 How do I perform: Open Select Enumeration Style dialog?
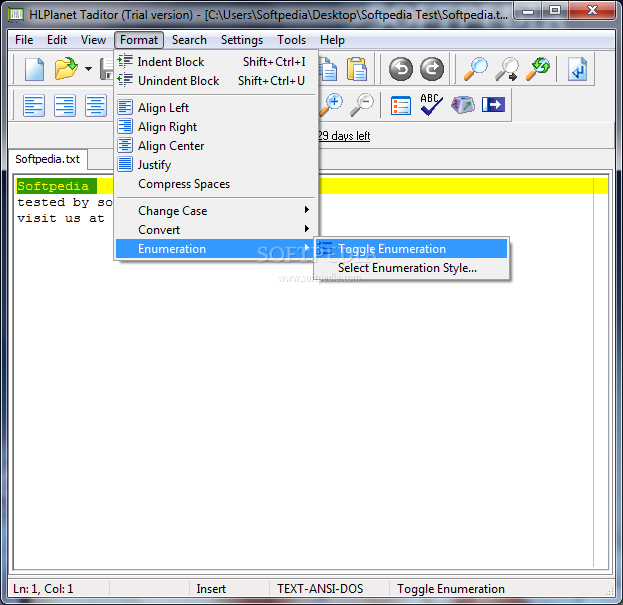tap(411, 268)
